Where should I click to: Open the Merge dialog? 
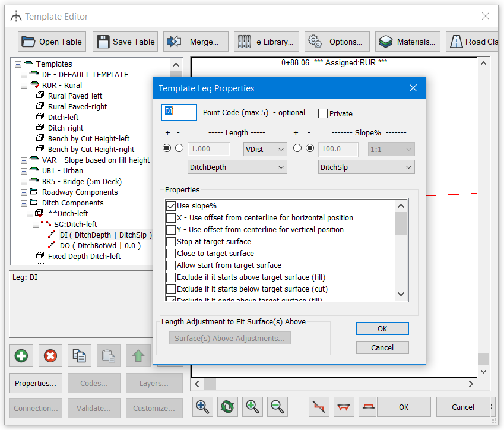(x=196, y=42)
